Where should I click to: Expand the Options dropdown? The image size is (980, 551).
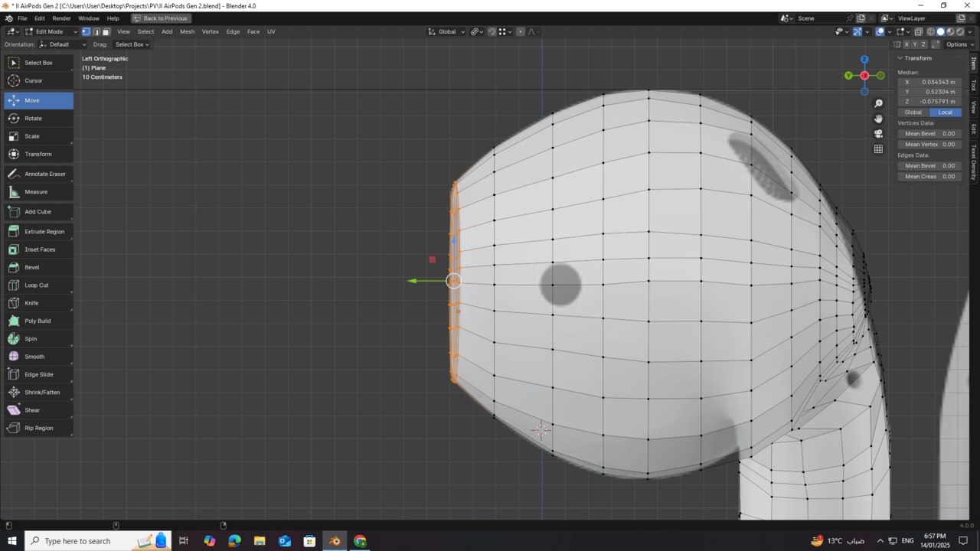pos(960,44)
